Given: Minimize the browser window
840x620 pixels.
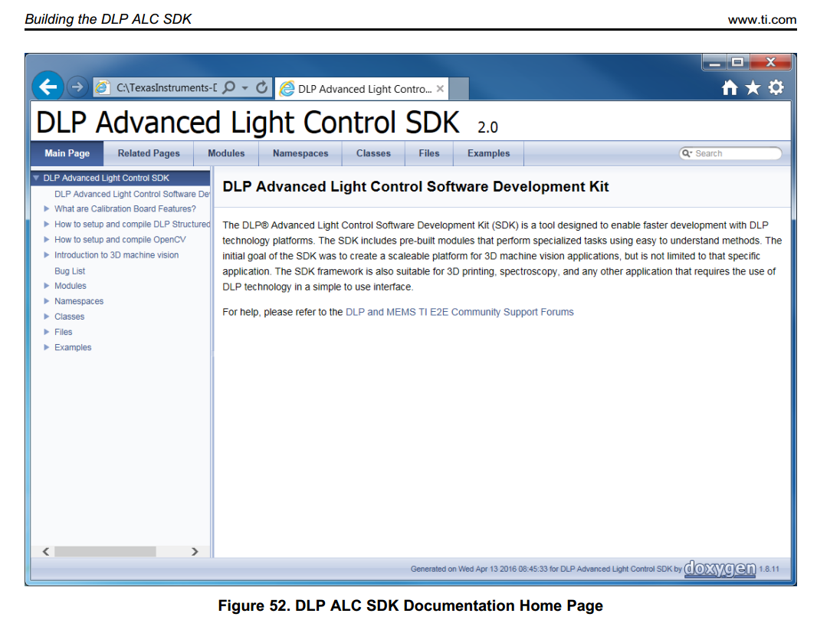Looking at the screenshot, I should point(714,63).
